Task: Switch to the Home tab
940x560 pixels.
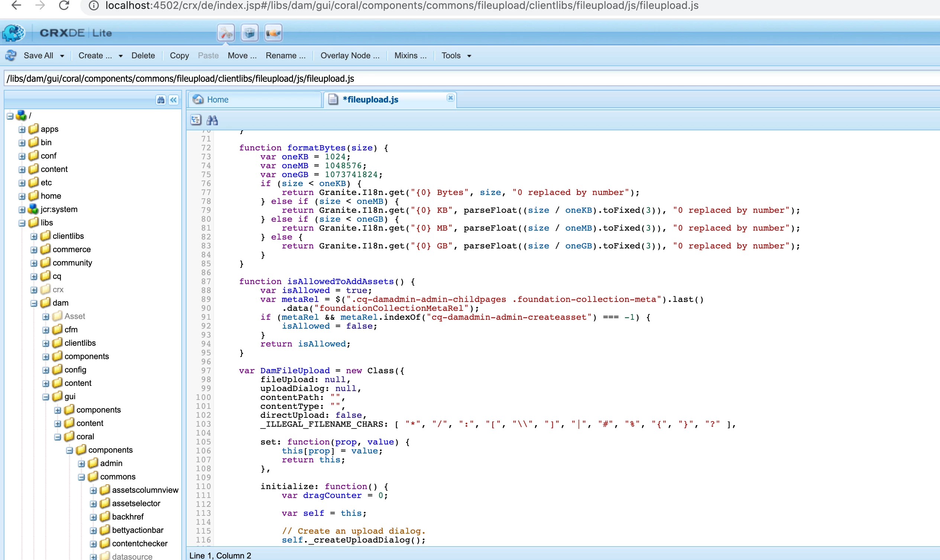Action: click(x=217, y=100)
